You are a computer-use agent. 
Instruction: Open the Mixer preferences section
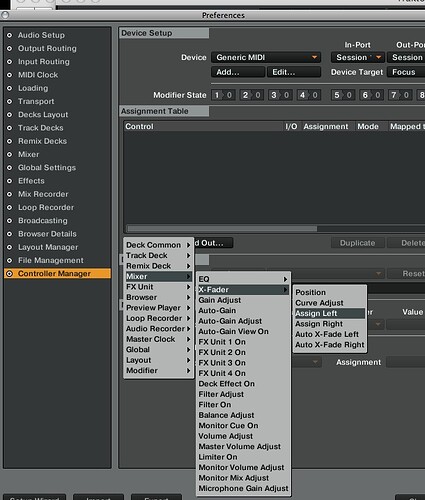[x=29, y=154]
